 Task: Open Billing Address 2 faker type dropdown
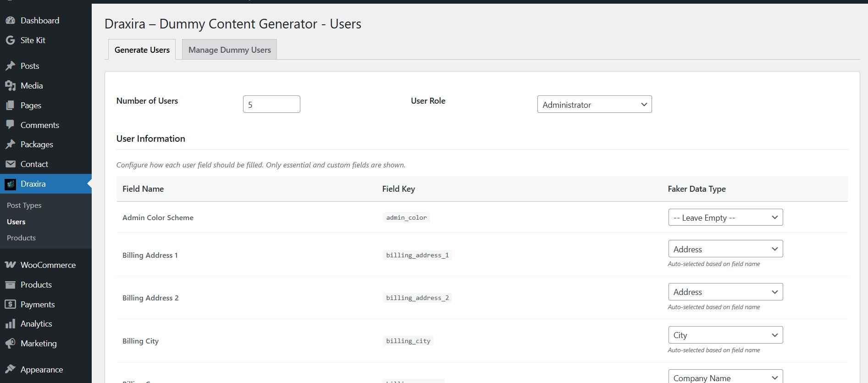click(x=725, y=292)
